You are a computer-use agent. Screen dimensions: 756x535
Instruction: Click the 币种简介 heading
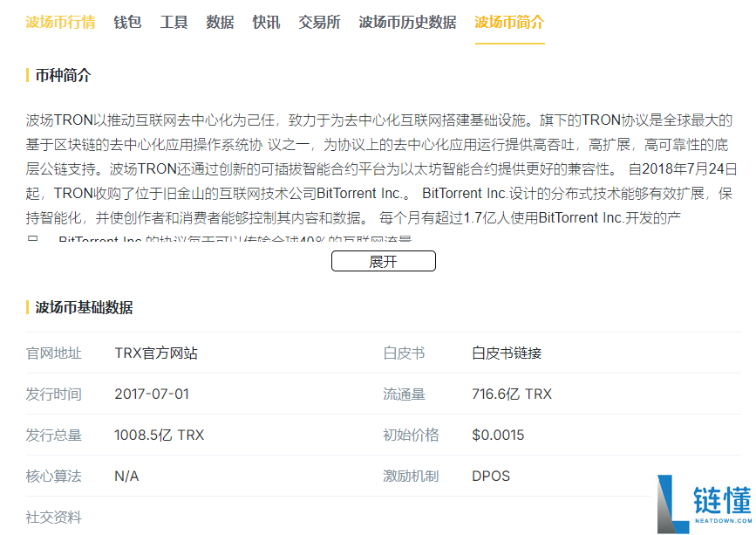(x=63, y=75)
